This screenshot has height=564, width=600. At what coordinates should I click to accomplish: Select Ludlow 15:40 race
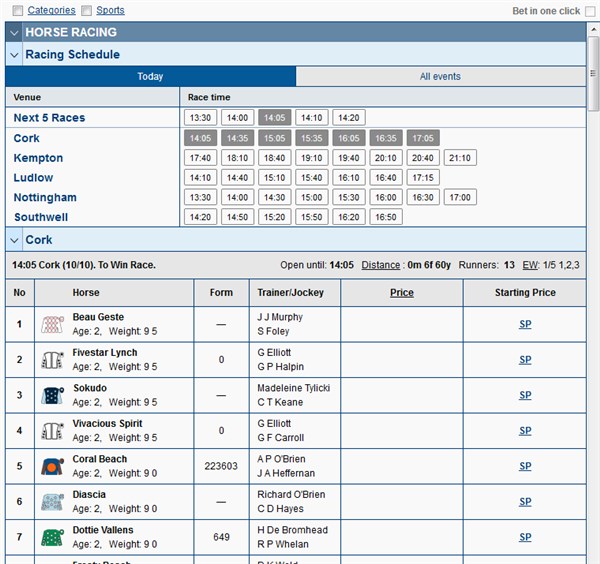pyautogui.click(x=312, y=178)
